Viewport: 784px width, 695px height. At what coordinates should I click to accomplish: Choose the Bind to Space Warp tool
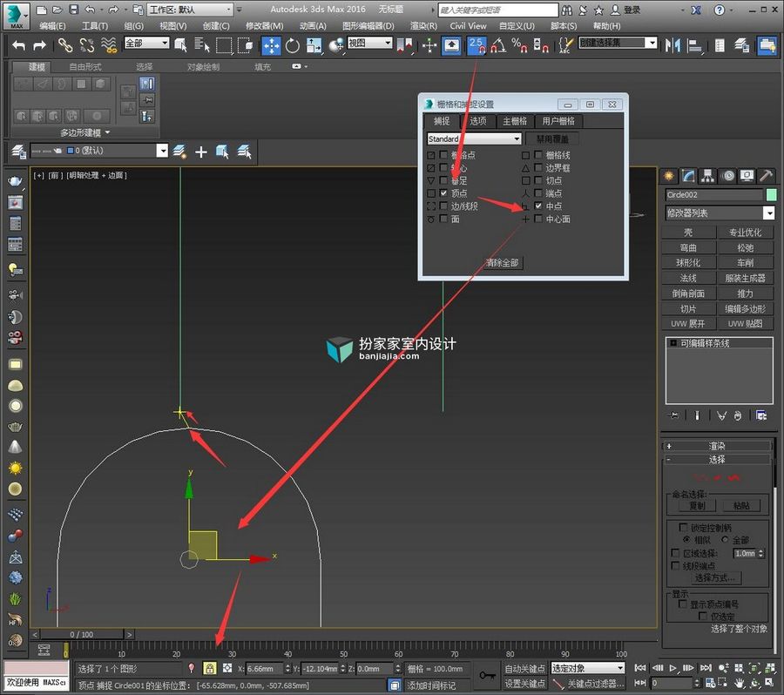pos(109,45)
